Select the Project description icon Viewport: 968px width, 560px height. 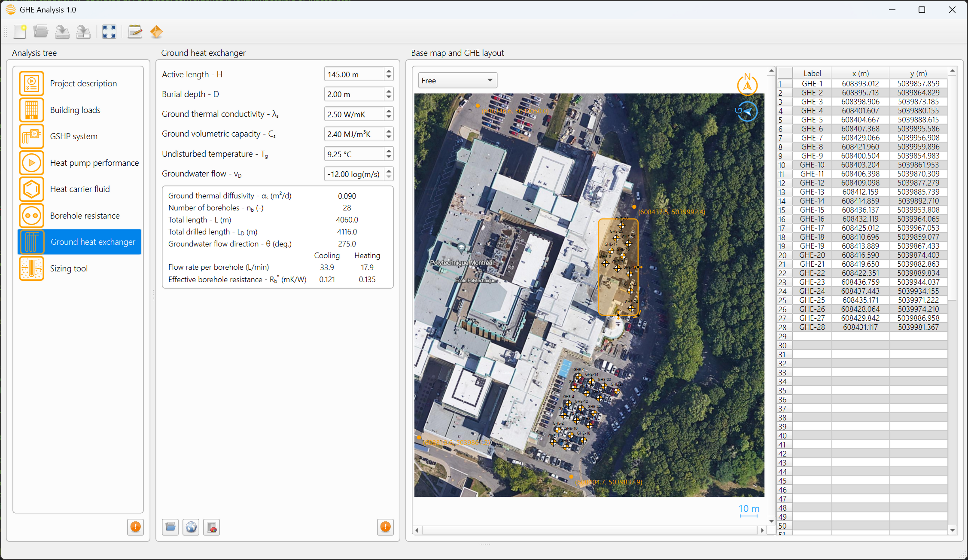(x=32, y=83)
